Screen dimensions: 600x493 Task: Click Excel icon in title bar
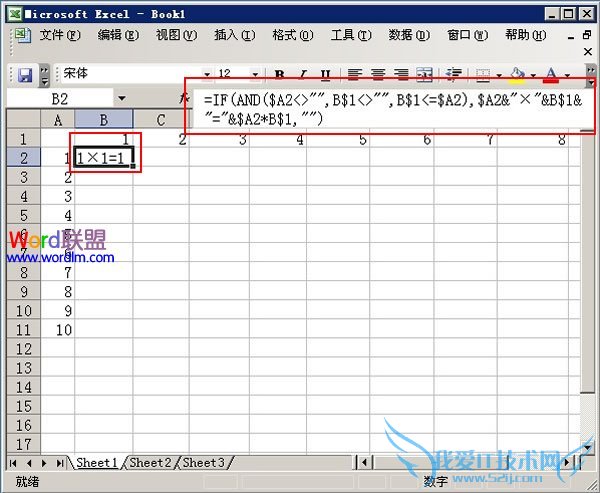(15, 15)
